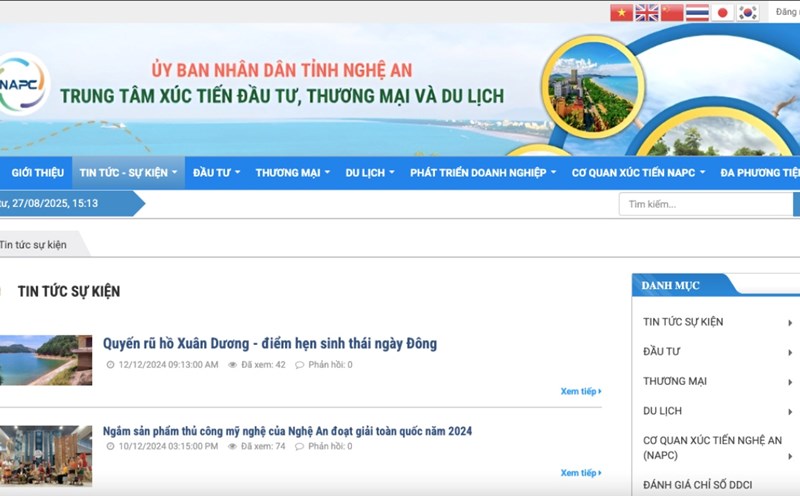Open article Ngắm sản phẩm thủ công mỹ nghệ
The height and width of the screenshot is (496, 800).
click(287, 431)
